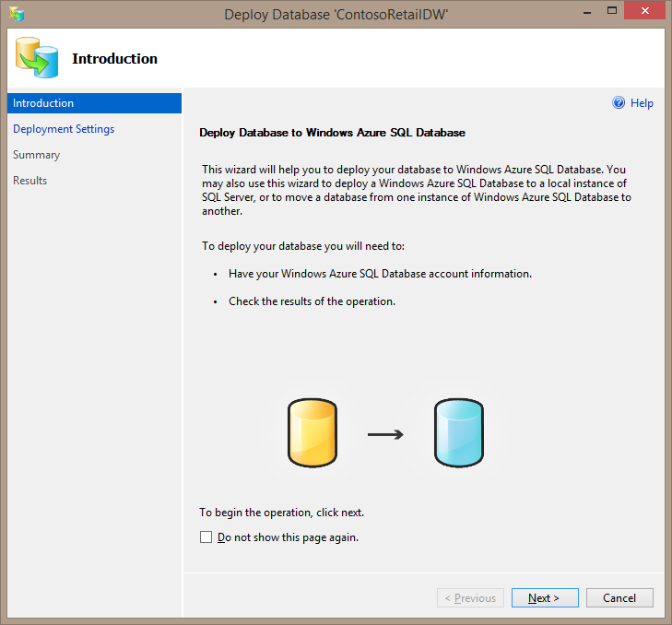Go to Deployment Settings step
672x625 pixels.
[64, 129]
